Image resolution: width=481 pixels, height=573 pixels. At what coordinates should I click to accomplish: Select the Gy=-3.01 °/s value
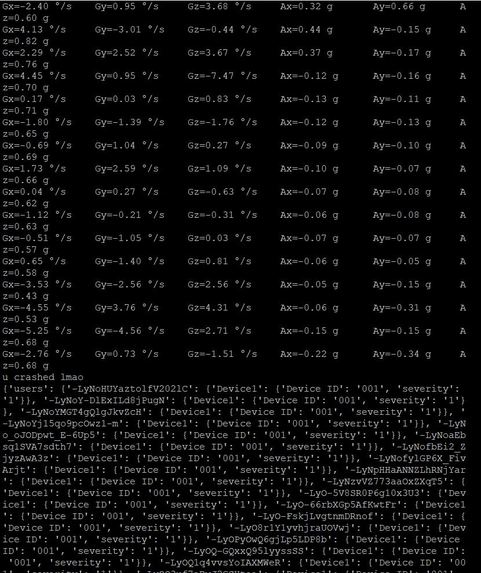(x=129, y=30)
